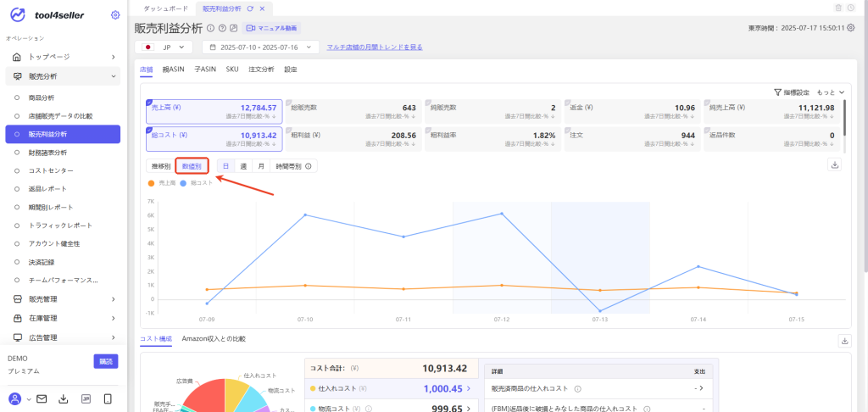This screenshot has height=412, width=868.
Task: Switch to the 注文分析 tab
Action: coord(261,70)
